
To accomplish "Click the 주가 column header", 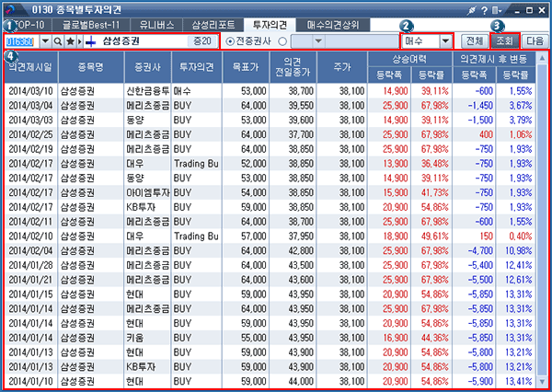I will (342, 67).
